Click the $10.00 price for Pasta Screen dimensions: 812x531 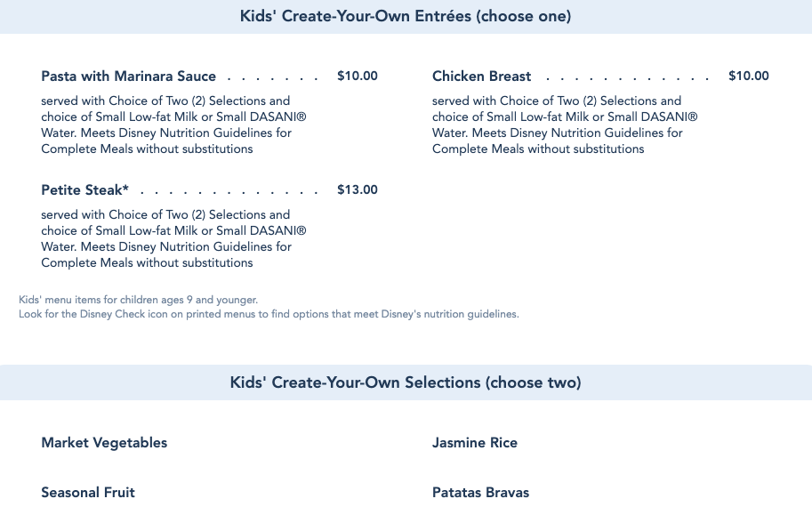point(357,76)
